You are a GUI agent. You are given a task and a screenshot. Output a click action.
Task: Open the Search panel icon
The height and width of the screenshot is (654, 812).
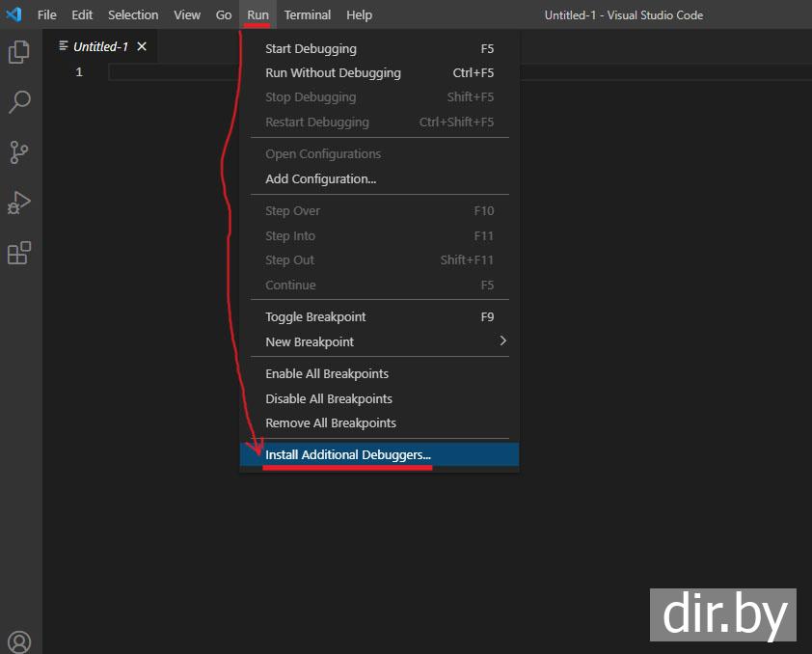pos(19,102)
